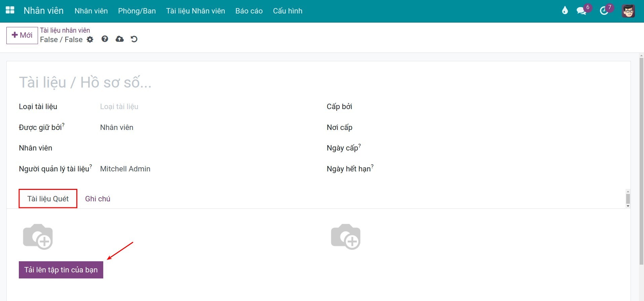The image size is (644, 301).
Task: Click the Được giữ bởi help tooltip mark
Action: tap(63, 125)
